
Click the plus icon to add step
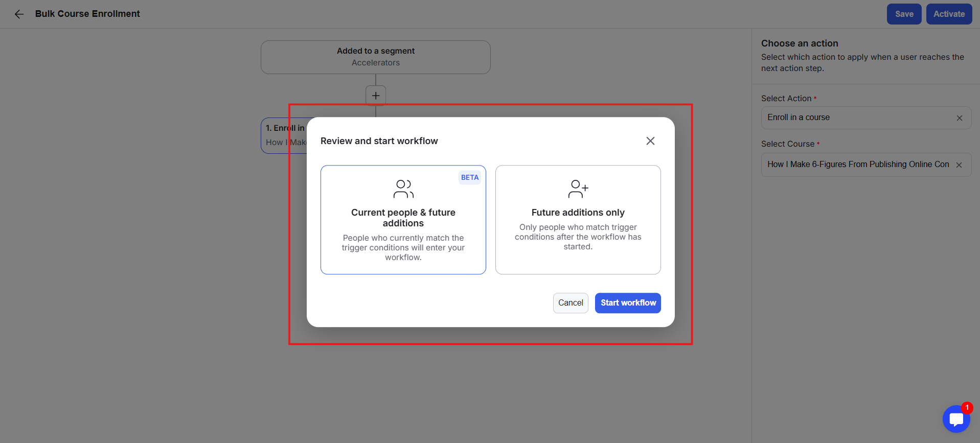tap(376, 96)
